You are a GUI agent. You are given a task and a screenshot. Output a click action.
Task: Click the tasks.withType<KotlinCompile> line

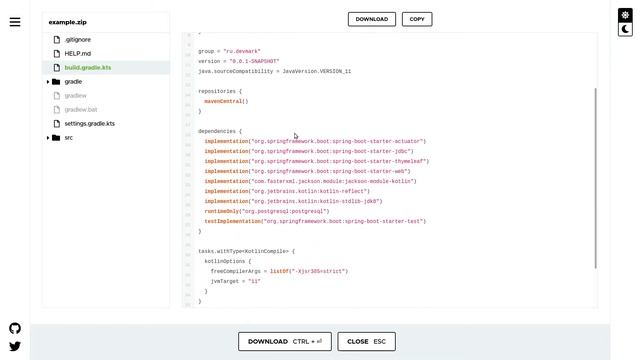[x=247, y=251]
